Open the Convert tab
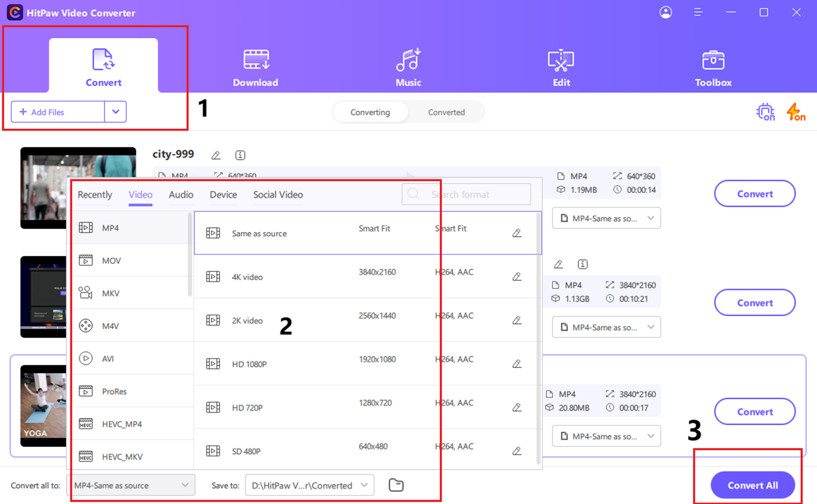This screenshot has height=504, width=817. pyautogui.click(x=104, y=66)
